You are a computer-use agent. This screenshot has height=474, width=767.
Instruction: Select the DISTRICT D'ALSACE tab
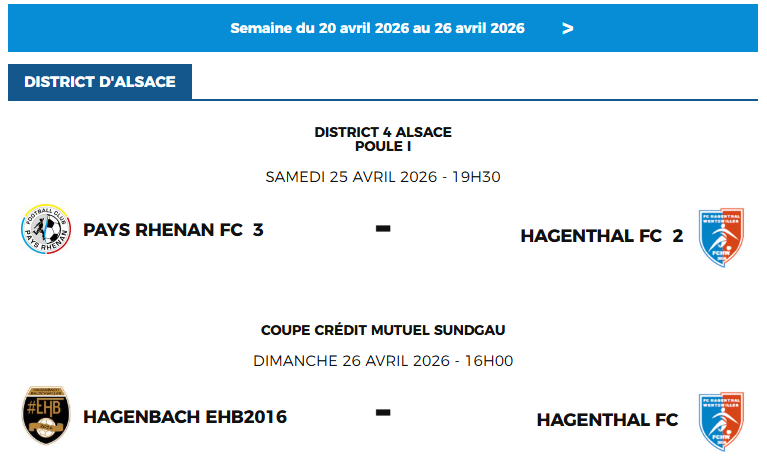click(x=100, y=82)
